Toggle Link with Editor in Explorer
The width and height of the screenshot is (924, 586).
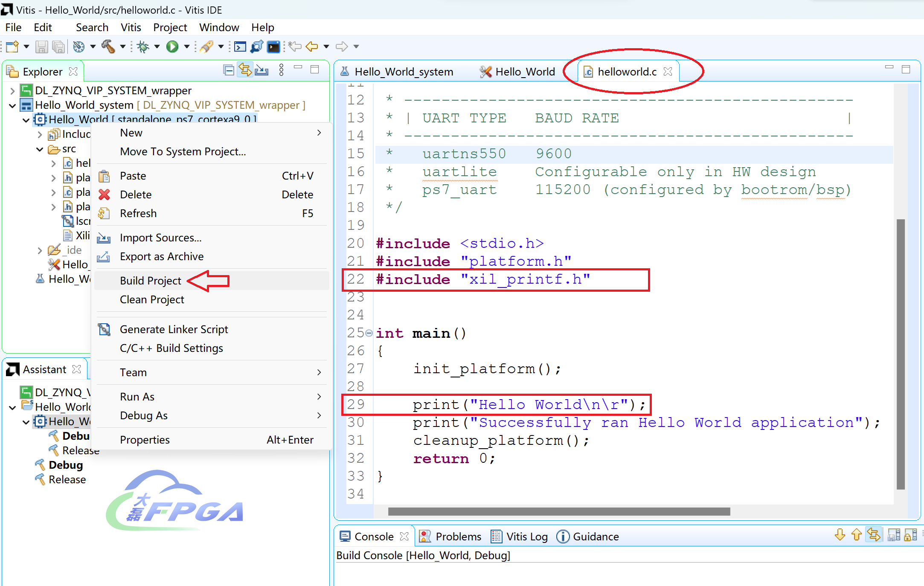click(x=245, y=70)
